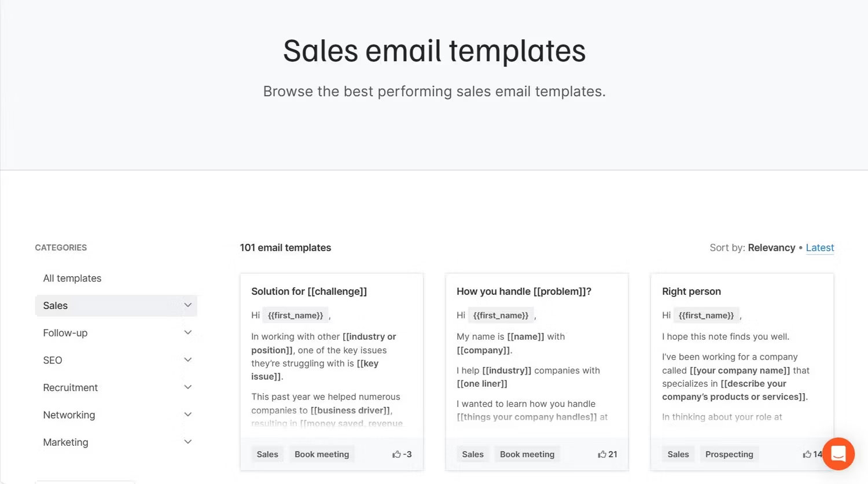The height and width of the screenshot is (484, 868).
Task: Select the Sales category in the sidebar
Action: [55, 305]
